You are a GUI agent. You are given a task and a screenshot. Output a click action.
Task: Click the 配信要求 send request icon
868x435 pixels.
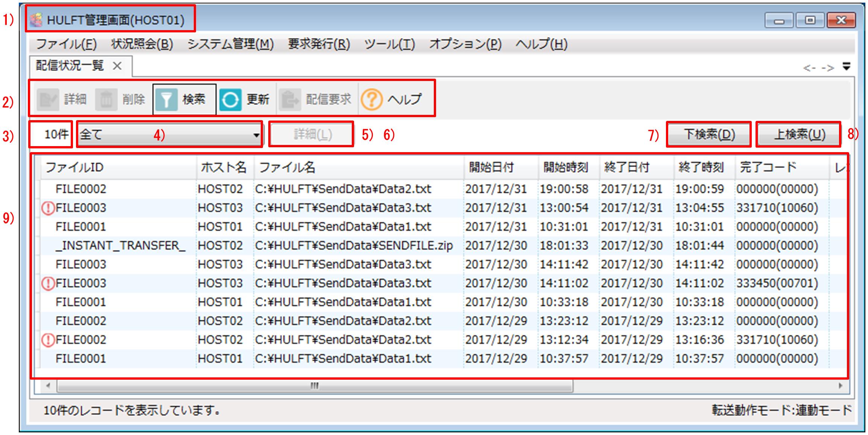[290, 99]
